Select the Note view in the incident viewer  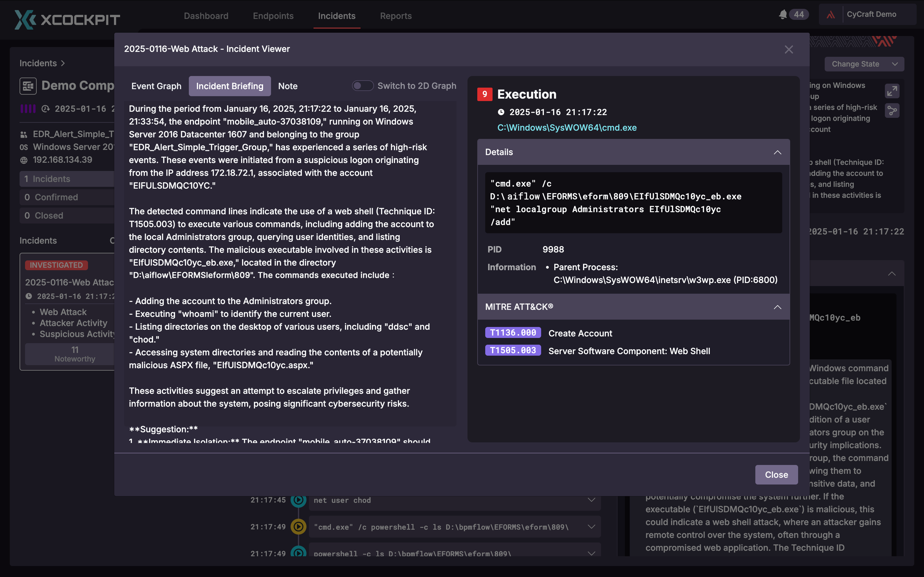(288, 86)
